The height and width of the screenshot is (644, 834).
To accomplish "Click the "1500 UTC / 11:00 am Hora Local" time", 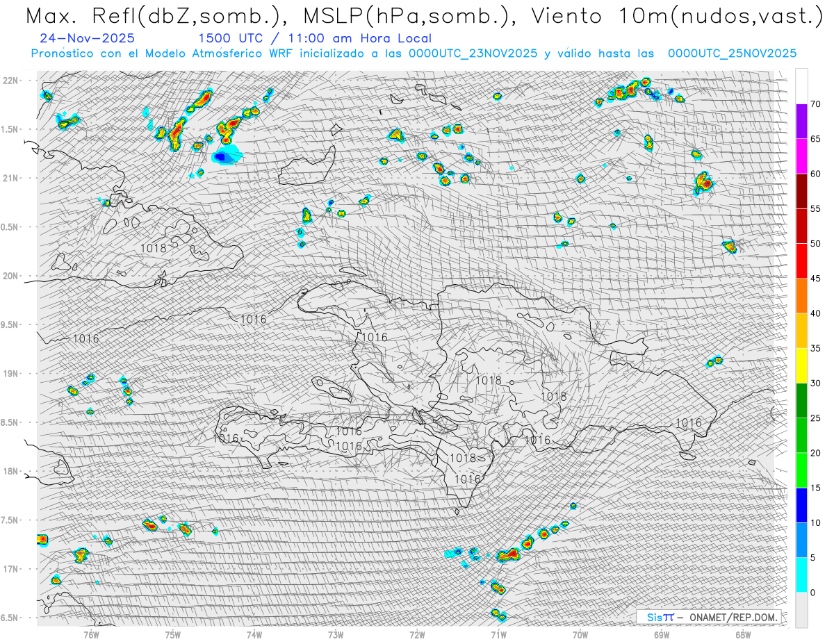I will click(x=315, y=39).
